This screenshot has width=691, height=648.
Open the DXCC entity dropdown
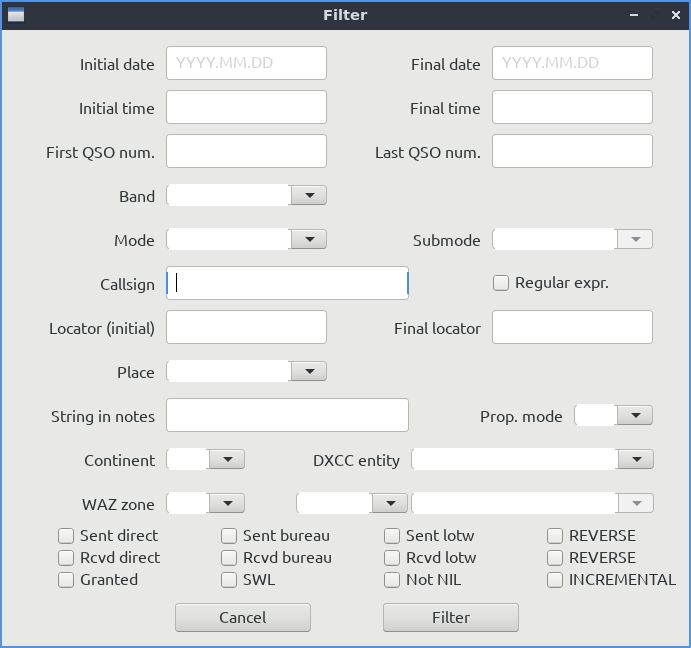532,460
